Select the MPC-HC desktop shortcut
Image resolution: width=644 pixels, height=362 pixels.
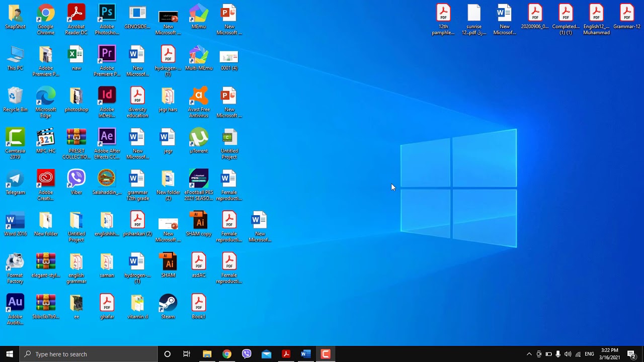[x=46, y=141]
